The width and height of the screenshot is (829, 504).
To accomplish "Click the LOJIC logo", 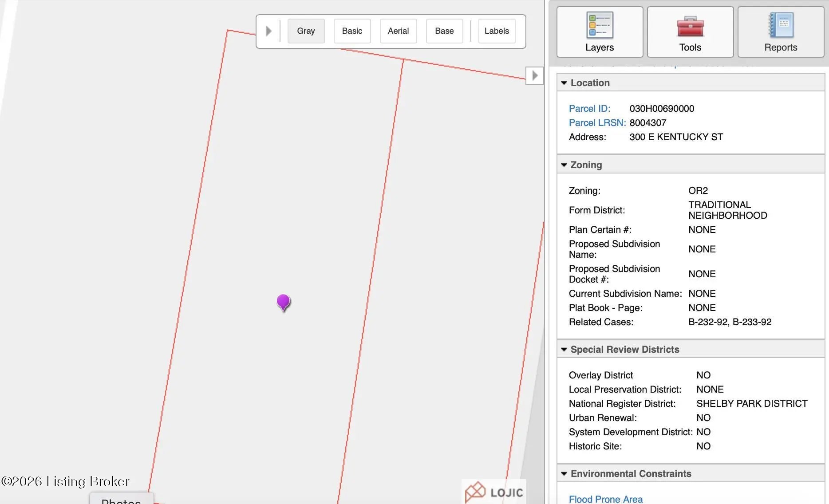I will point(494,492).
